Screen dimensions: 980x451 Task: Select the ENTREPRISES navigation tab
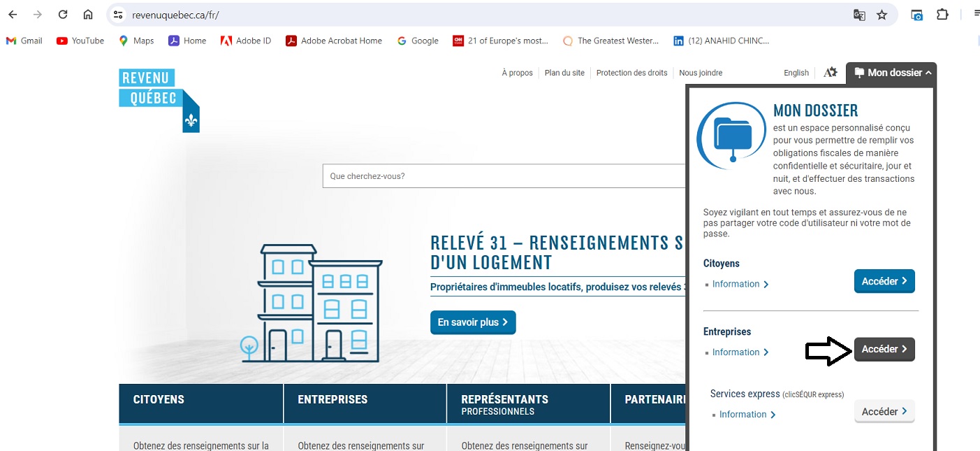click(x=364, y=403)
